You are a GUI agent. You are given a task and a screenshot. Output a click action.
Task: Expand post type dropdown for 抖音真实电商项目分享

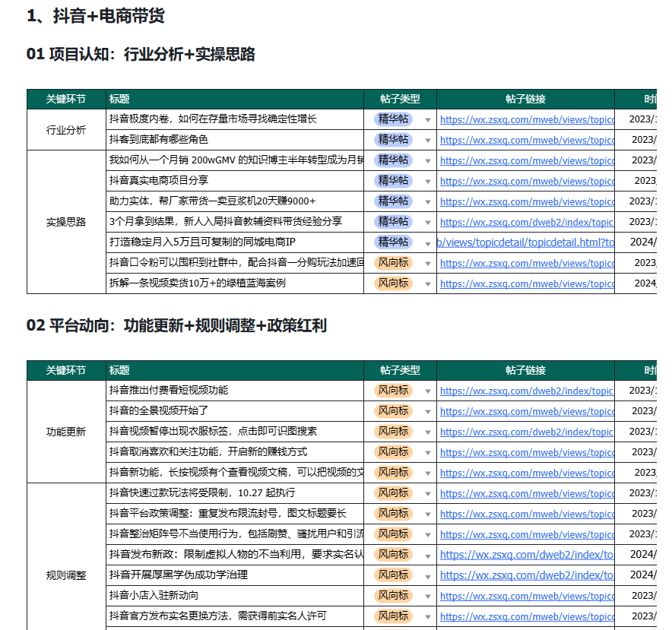tap(427, 182)
